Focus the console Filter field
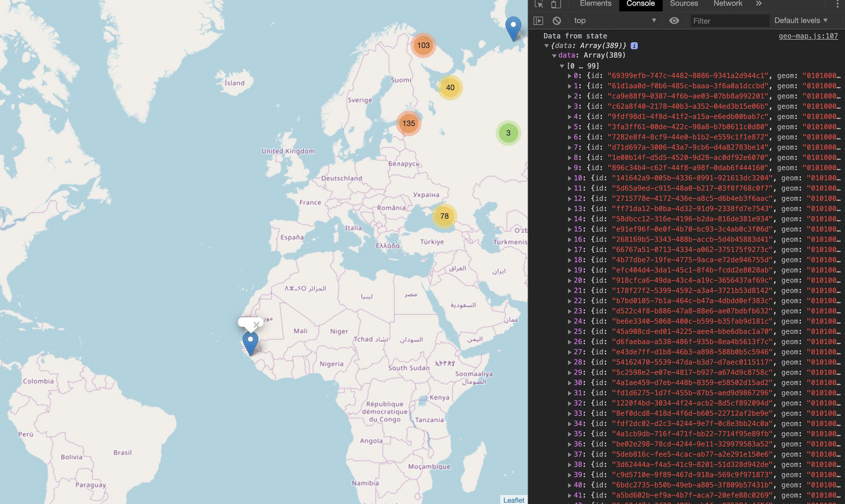The width and height of the screenshot is (845, 504). coord(729,21)
